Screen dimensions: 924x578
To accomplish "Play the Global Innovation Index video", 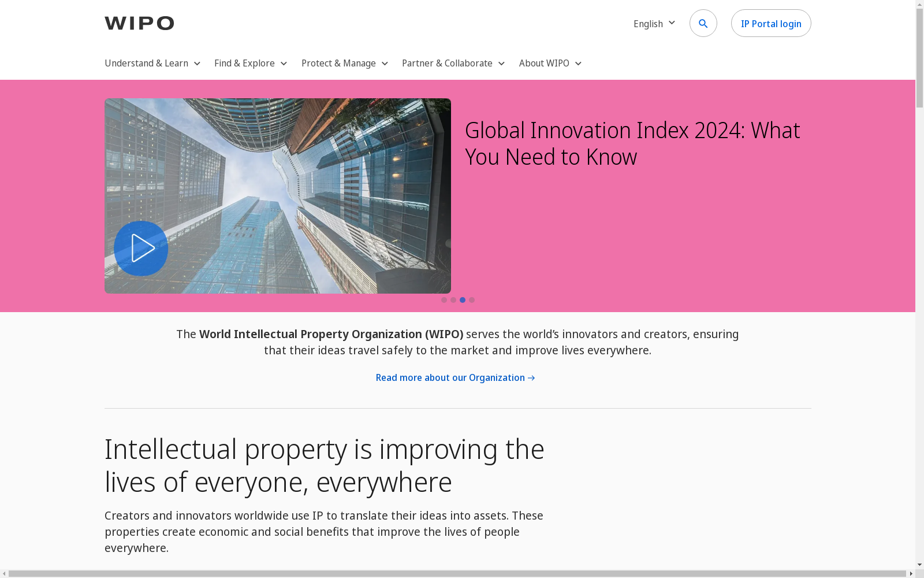I will tap(141, 249).
